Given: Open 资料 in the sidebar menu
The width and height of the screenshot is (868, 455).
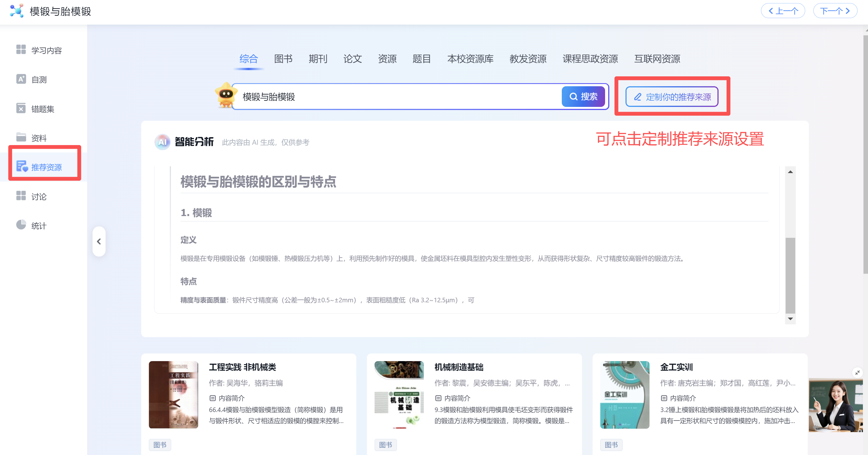Looking at the screenshot, I should pyautogui.click(x=39, y=138).
